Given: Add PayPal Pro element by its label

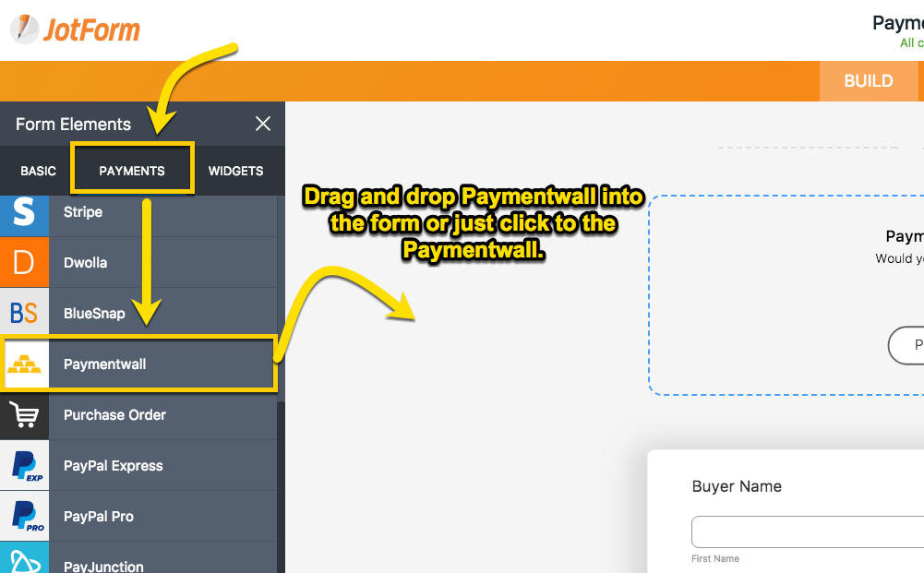Looking at the screenshot, I should (x=99, y=517).
